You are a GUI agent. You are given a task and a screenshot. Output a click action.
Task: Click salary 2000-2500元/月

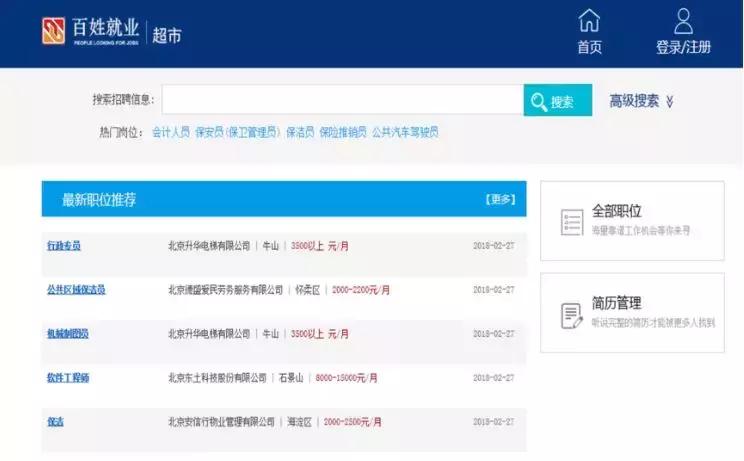352,422
